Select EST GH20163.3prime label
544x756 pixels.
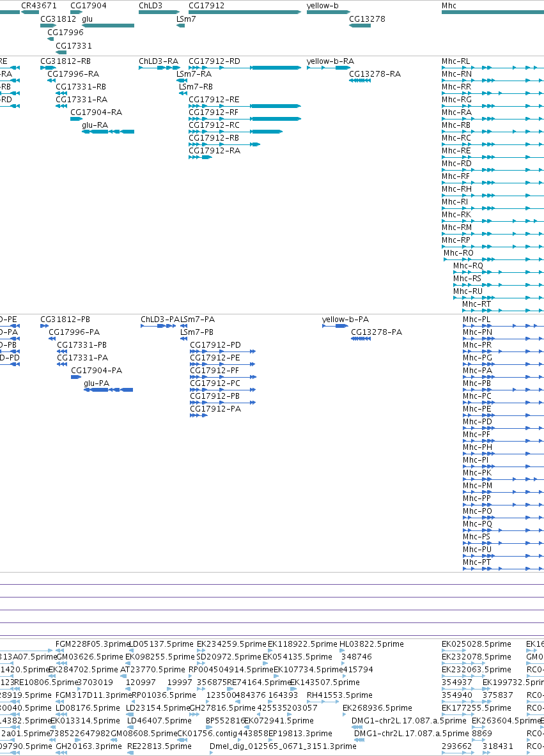pos(89,746)
